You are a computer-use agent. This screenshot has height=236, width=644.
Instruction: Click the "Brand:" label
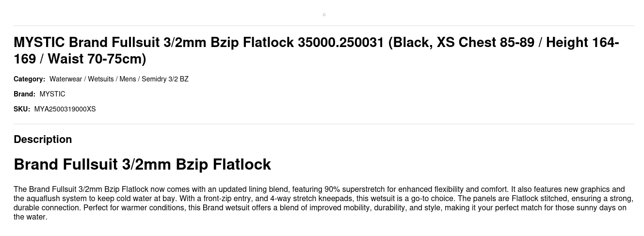coord(24,94)
